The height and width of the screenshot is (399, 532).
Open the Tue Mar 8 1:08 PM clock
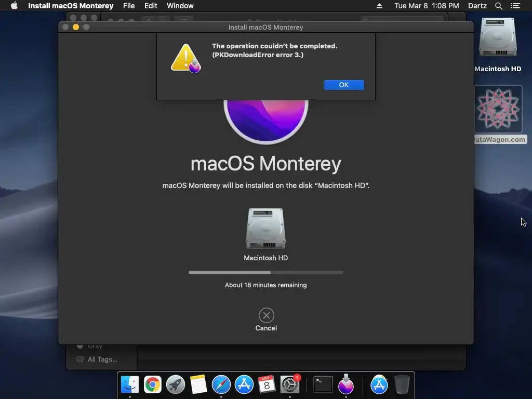coord(427,6)
